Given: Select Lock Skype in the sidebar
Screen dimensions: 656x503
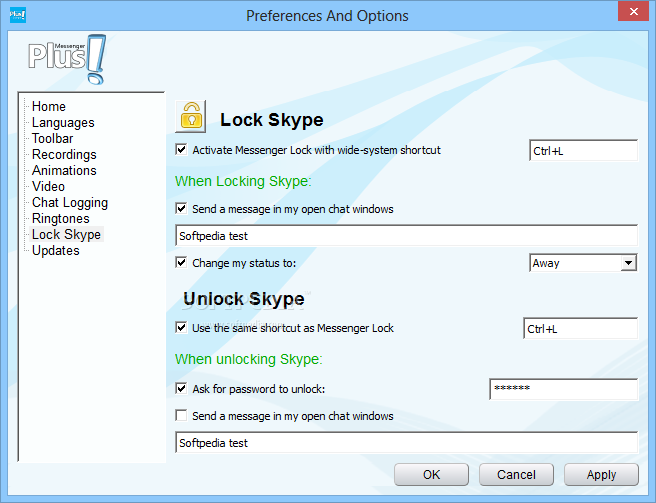Looking at the screenshot, I should [67, 234].
